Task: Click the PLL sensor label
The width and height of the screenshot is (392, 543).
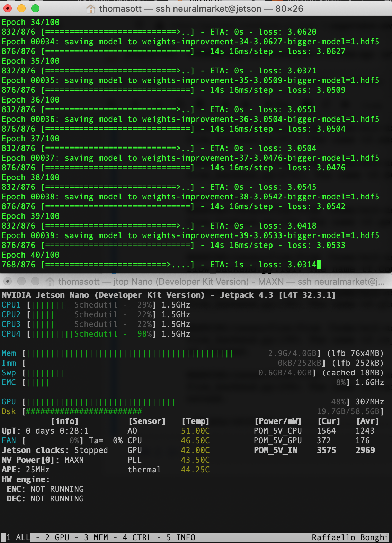Action: coord(135,460)
